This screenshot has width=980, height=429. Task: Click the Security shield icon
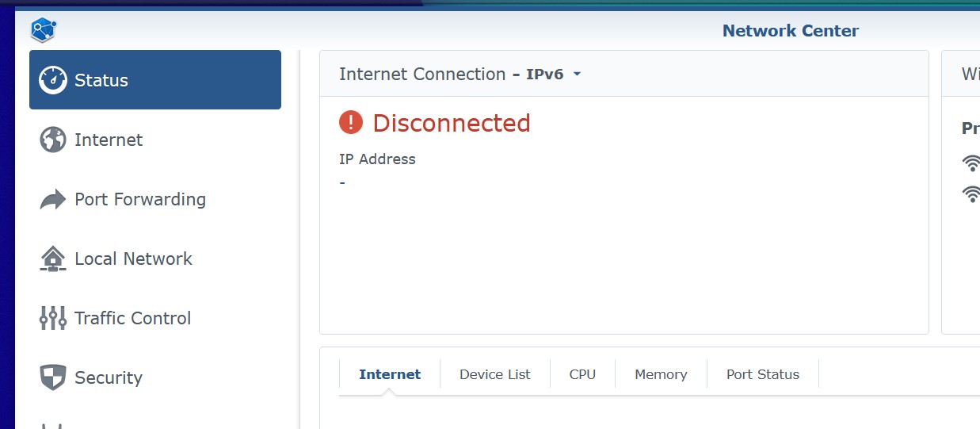(53, 377)
